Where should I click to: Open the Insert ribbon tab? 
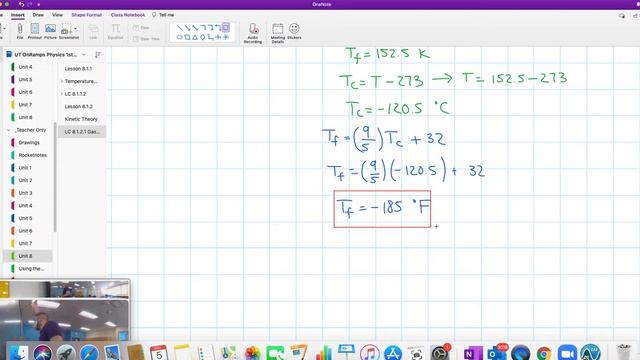pos(18,15)
